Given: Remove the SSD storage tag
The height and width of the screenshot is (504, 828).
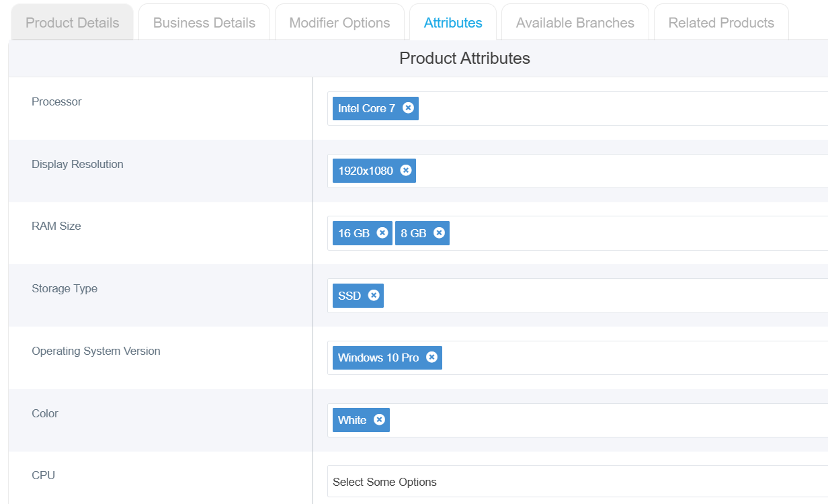Looking at the screenshot, I should coord(374,295).
